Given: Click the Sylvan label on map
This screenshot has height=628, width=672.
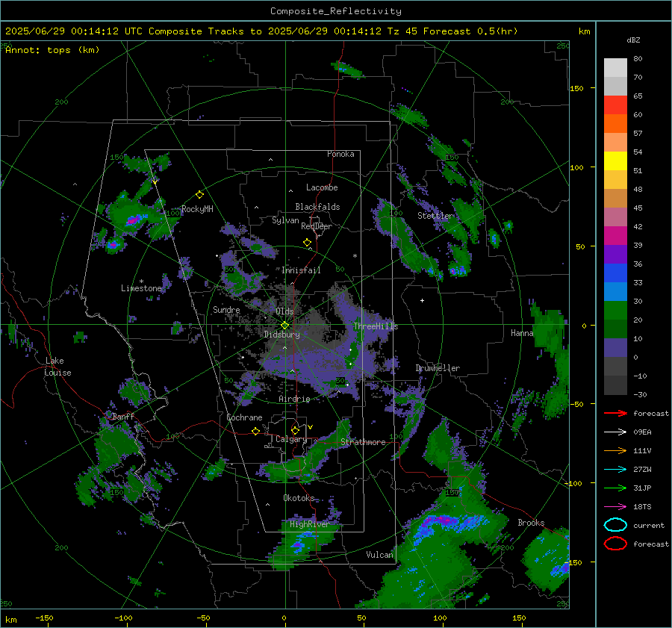Looking at the screenshot, I should click(285, 220).
